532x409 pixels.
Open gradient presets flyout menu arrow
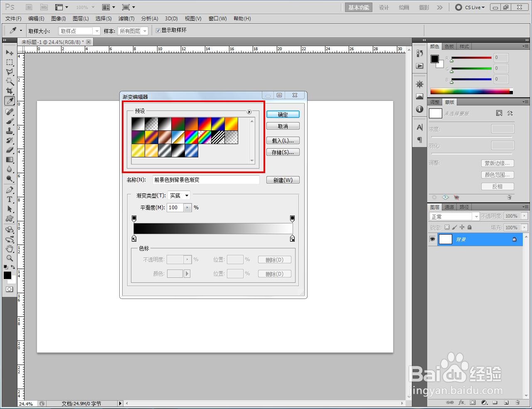coord(249,112)
